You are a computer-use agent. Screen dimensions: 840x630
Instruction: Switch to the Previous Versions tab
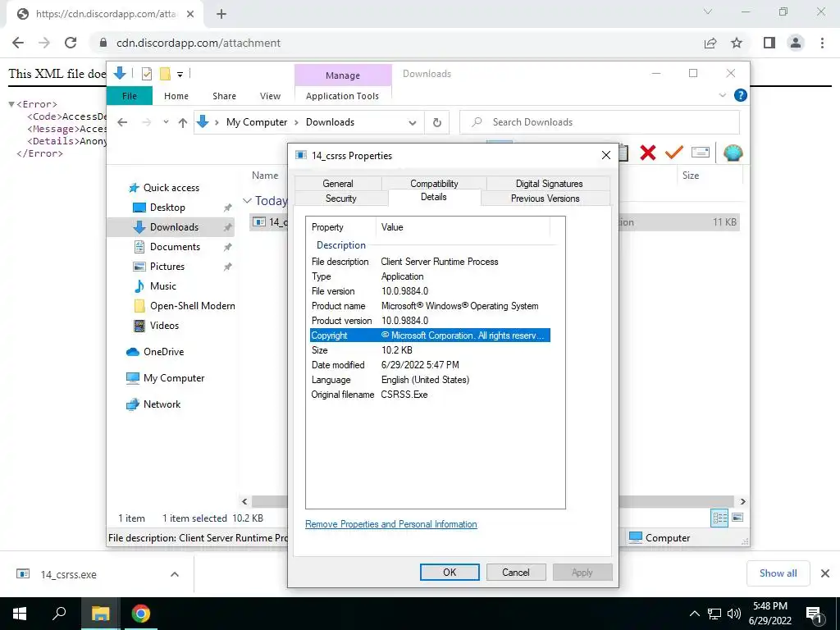click(x=546, y=199)
